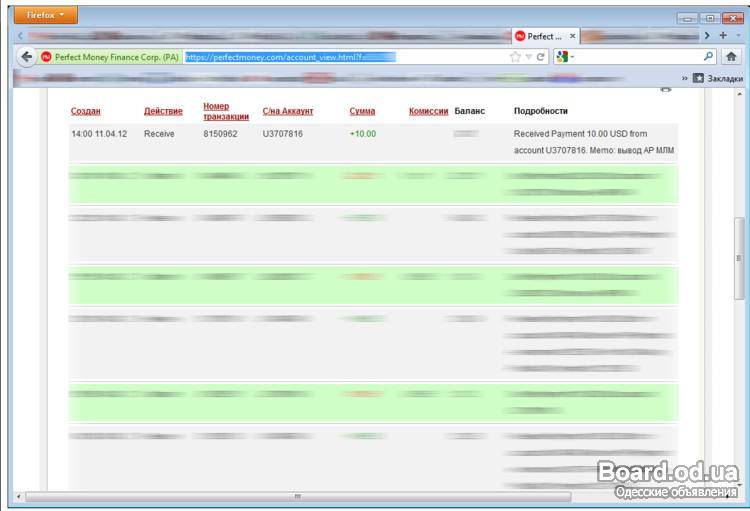Bookmark this page with the star icon
The height and width of the screenshot is (511, 750).
point(515,57)
